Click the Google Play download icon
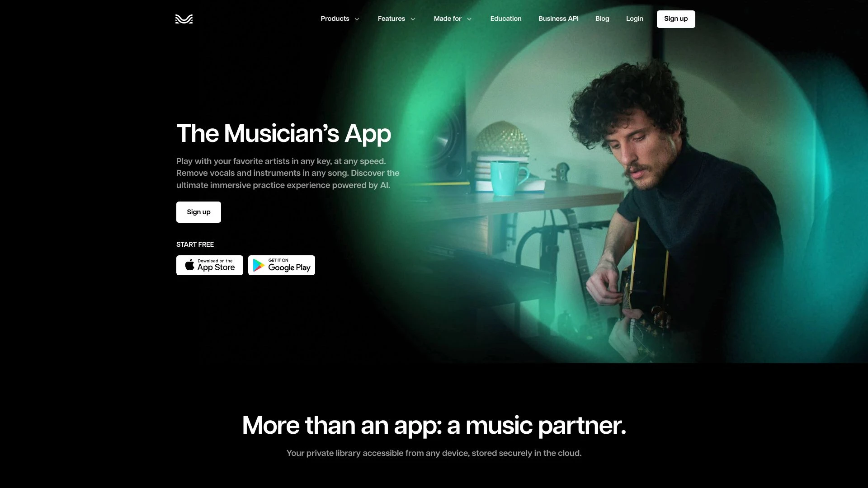 [281, 264]
